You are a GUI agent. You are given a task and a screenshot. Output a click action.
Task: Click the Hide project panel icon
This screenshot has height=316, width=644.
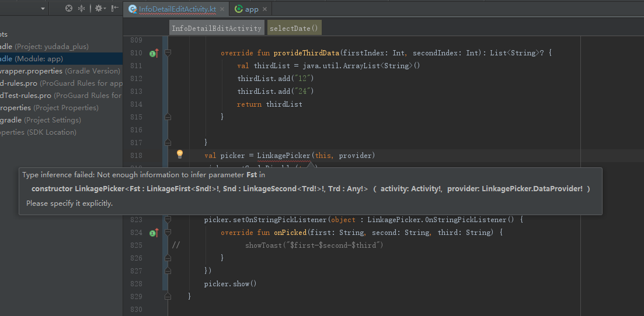pos(114,8)
